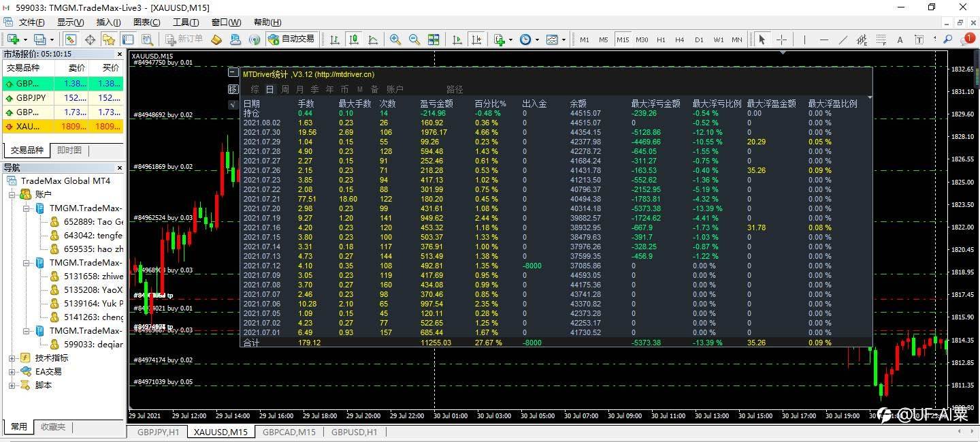
Task: Set timeframe to MN
Action: pos(737,40)
